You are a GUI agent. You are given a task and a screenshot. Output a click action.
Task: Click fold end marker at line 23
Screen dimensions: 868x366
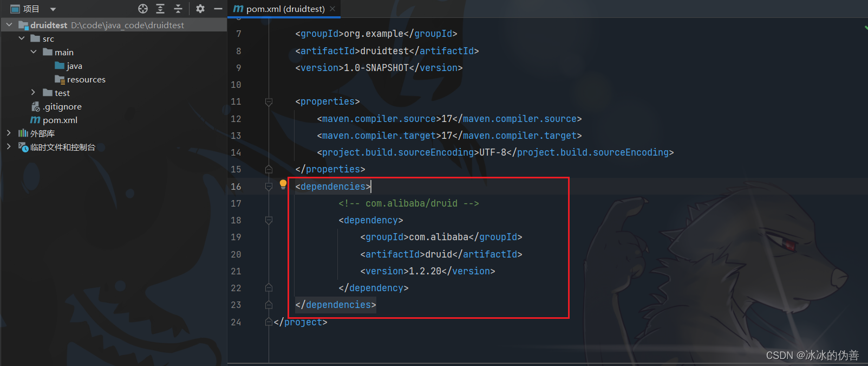[x=269, y=305]
